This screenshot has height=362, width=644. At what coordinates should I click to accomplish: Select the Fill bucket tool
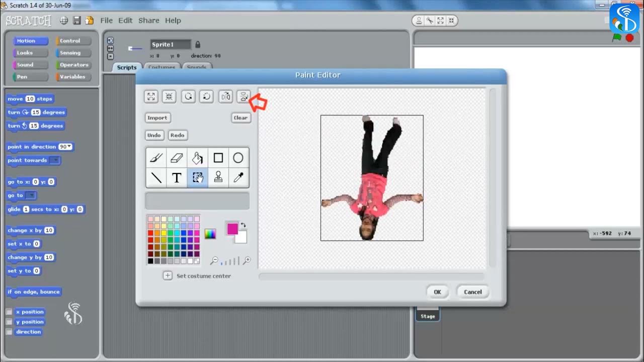click(x=197, y=158)
